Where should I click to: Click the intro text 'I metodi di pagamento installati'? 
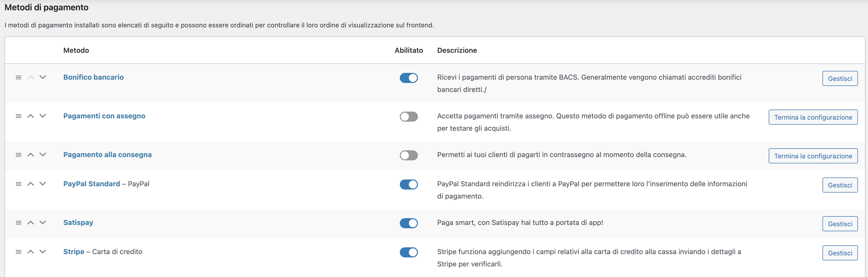[219, 25]
